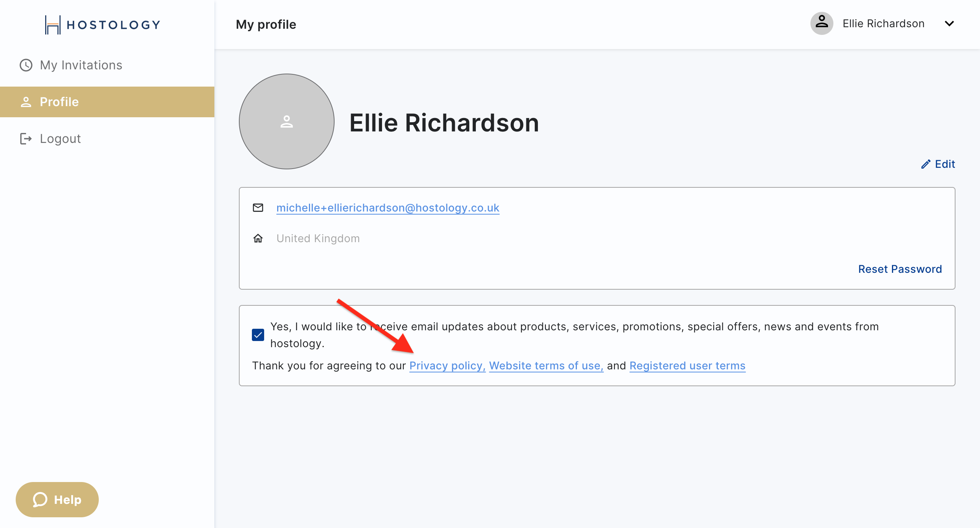
Task: Open the Privacy policy link
Action: point(448,366)
